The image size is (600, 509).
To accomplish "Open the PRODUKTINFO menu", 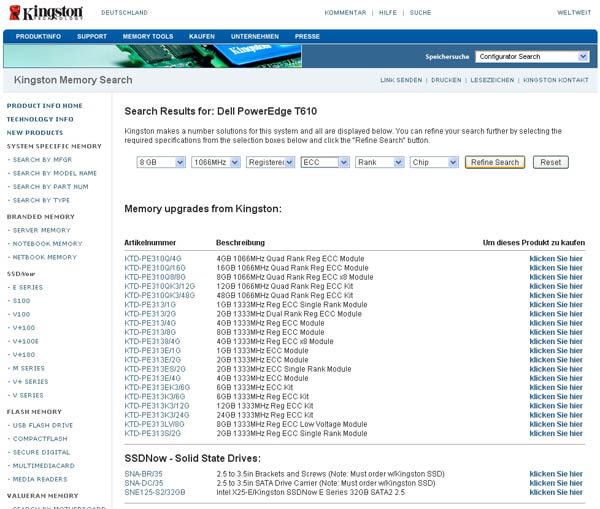I will click(38, 36).
